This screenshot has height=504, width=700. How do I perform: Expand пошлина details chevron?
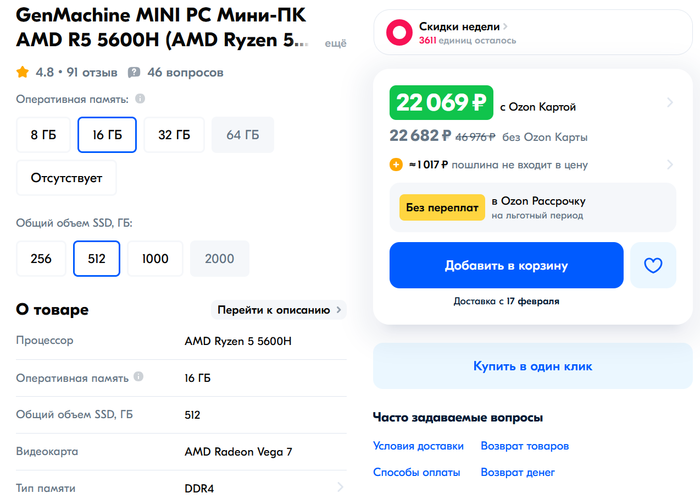click(670, 164)
